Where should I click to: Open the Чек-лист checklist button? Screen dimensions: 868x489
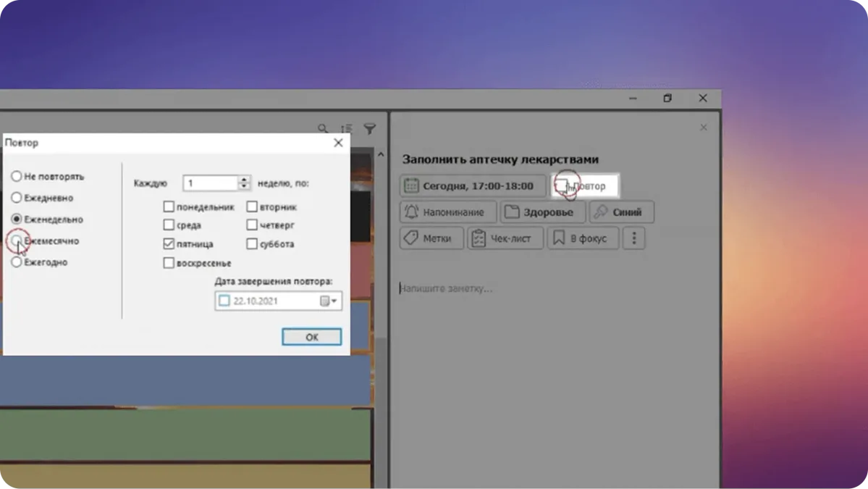[x=505, y=238]
